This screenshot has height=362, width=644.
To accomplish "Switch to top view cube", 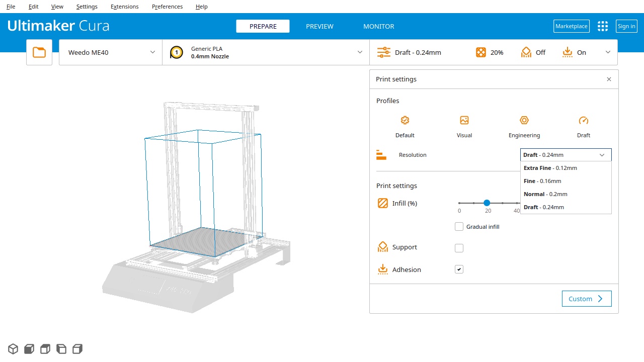I will (x=45, y=349).
